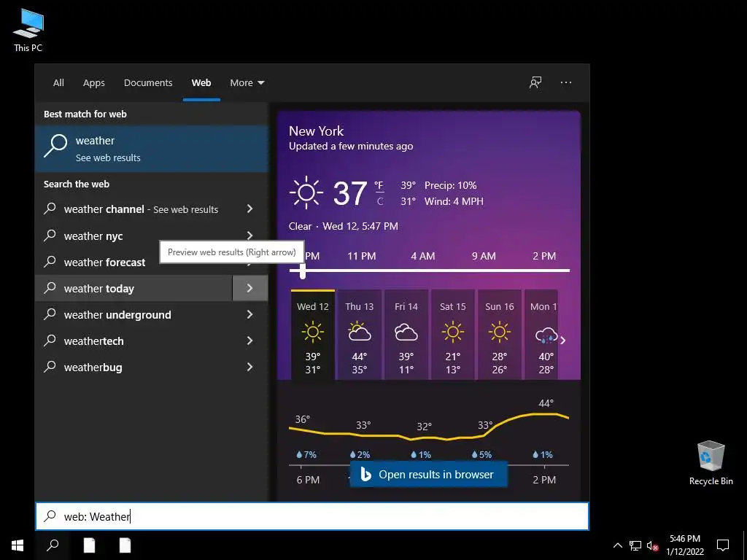The height and width of the screenshot is (560, 747).
Task: Open the three-dots options menu
Action: coord(566,82)
